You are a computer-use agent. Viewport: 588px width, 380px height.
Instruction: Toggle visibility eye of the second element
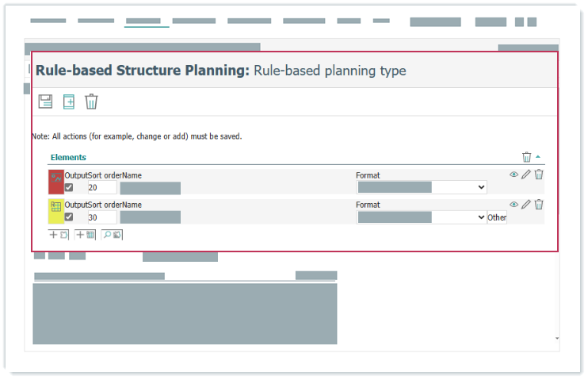click(514, 205)
